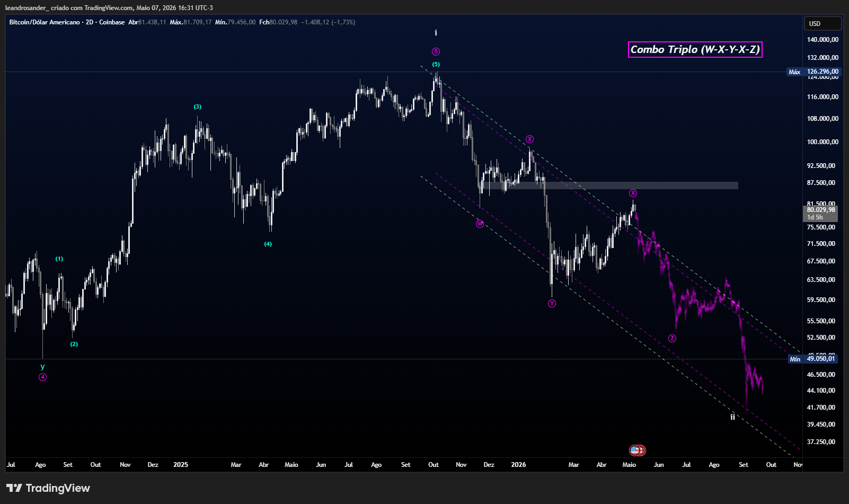Select the magenta circled W label

(480, 224)
